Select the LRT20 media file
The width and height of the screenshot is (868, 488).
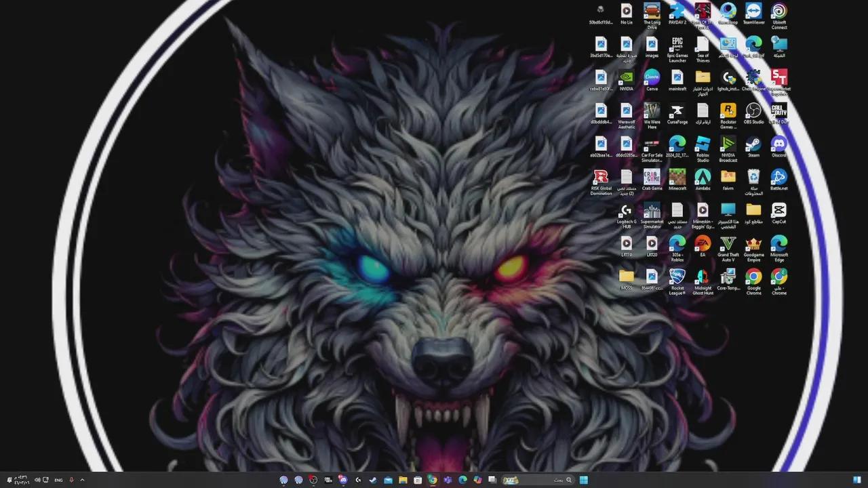(652, 246)
